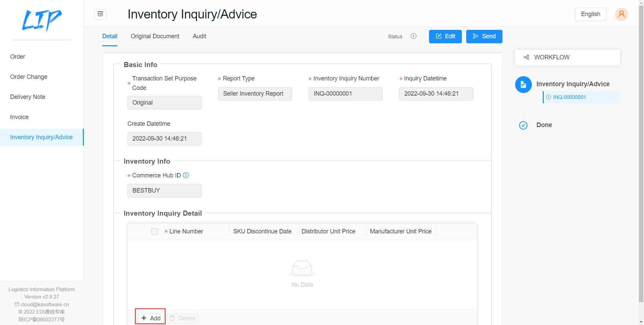This screenshot has width=644, height=325.
Task: Toggle the select-all checkbox in table header
Action: pos(155,231)
